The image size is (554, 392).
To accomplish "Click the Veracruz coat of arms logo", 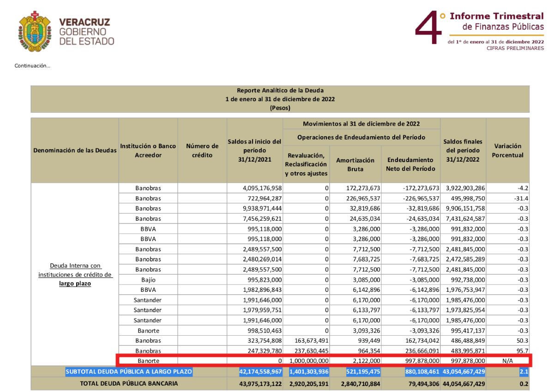I will (35, 32).
